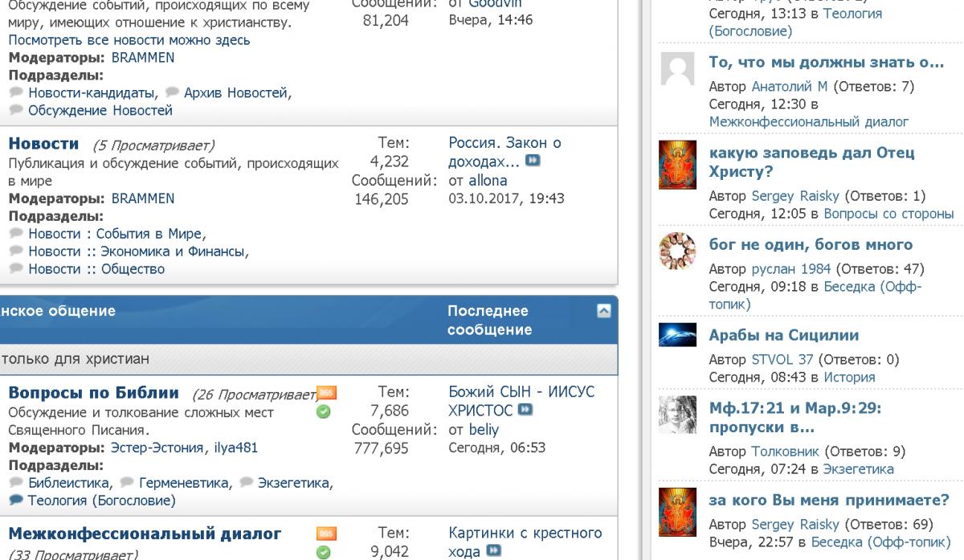Open thread 'какую заповедь дал Отец Христу?'
The image size is (964, 560).
tap(811, 162)
